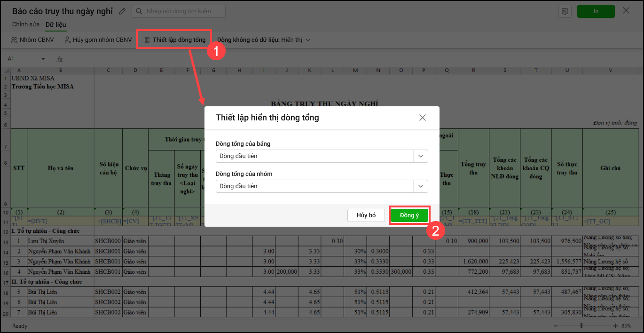Expand the Dòng tổng của nhóm dropdown
The height and width of the screenshot is (333, 644).
click(x=420, y=186)
